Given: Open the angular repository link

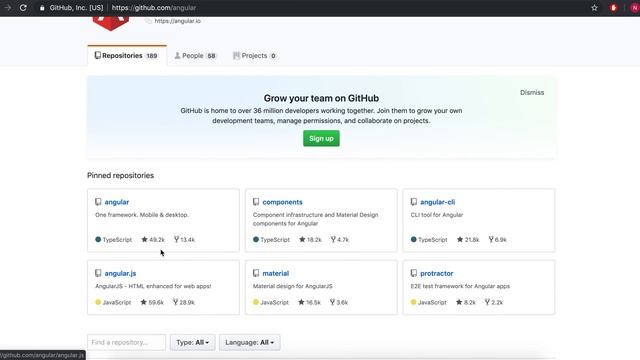Looking at the screenshot, I should coord(117,202).
